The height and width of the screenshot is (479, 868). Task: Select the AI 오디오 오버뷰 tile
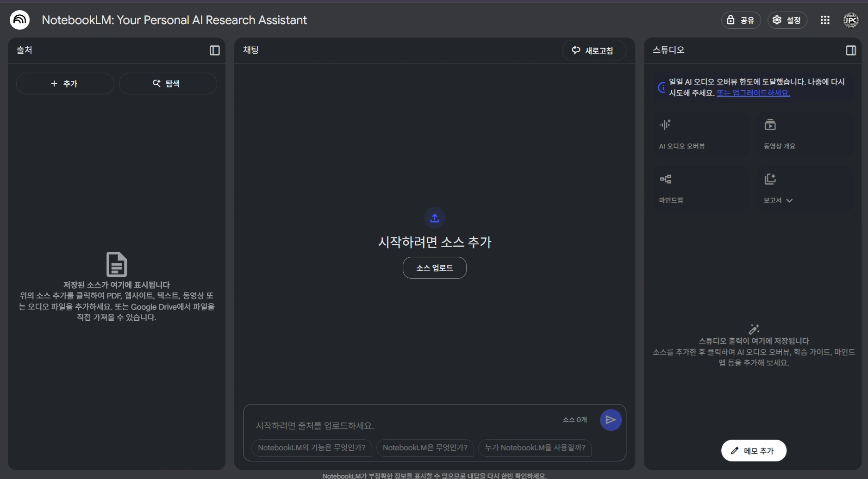tap(700, 135)
